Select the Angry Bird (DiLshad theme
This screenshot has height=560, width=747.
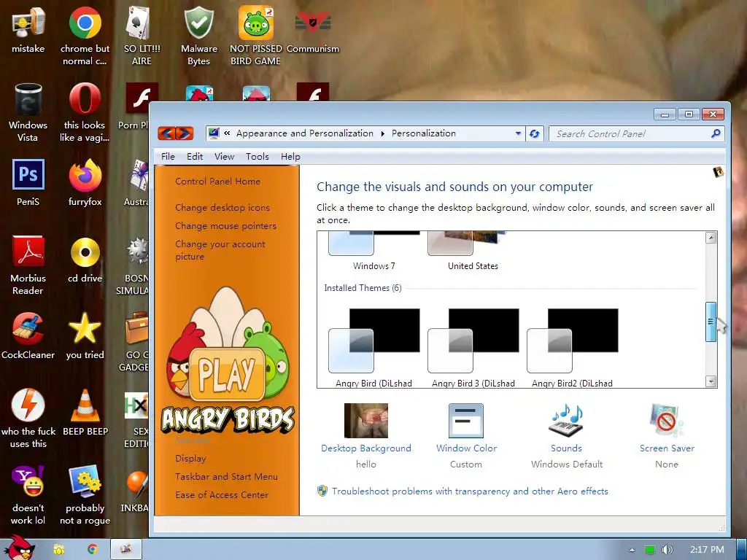pyautogui.click(x=374, y=348)
